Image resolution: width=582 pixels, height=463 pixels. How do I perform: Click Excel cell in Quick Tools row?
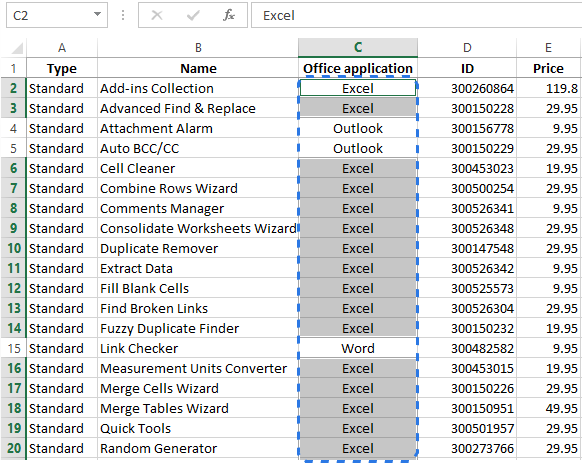[x=358, y=428]
